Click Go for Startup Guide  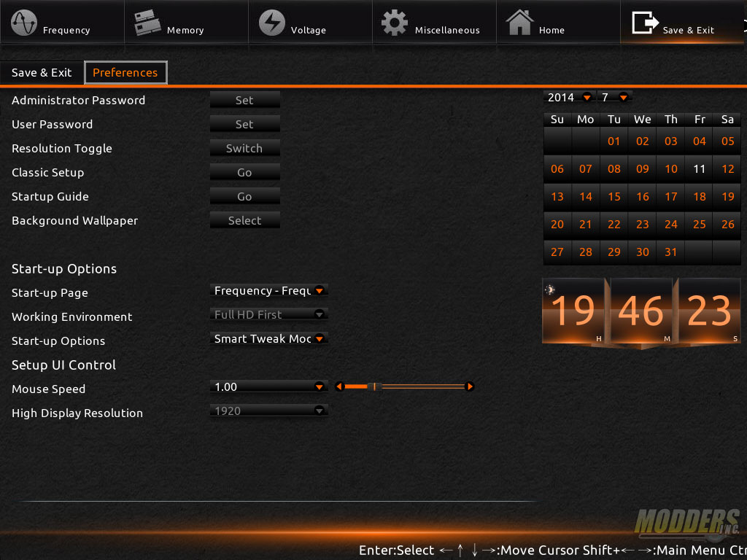coord(244,196)
